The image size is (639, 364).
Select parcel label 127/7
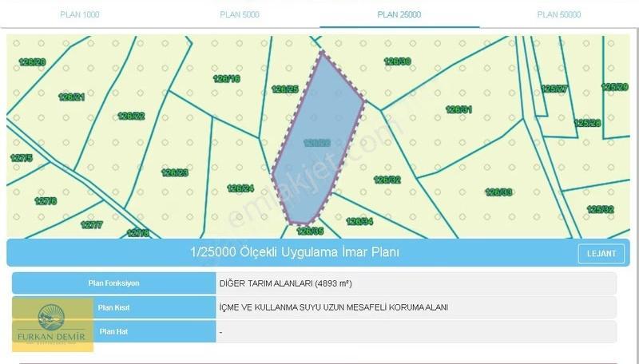tap(92, 224)
